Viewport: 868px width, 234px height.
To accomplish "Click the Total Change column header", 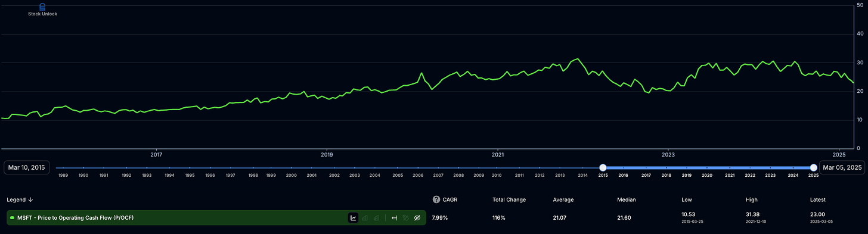I will click(510, 200).
